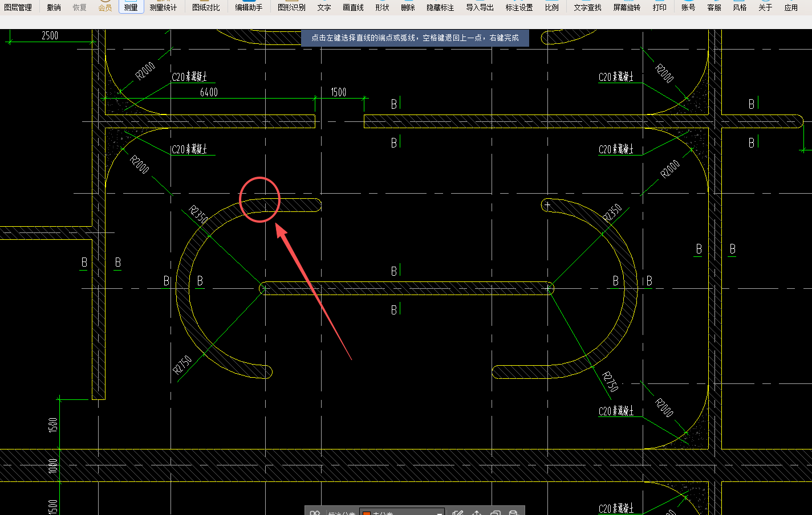The height and width of the screenshot is (515, 812).
Task: Expand the 标注分类 category dropdown
Action: tap(401, 513)
